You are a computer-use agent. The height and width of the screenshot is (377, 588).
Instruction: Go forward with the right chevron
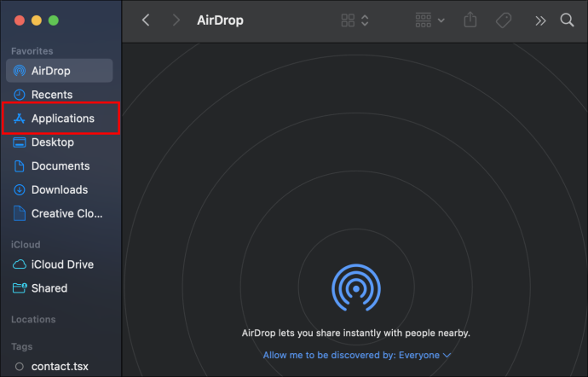176,20
